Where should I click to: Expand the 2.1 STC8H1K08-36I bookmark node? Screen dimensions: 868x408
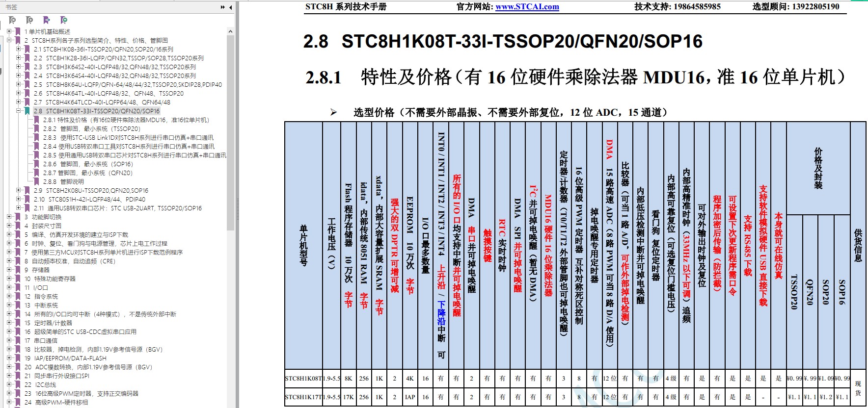(18, 49)
